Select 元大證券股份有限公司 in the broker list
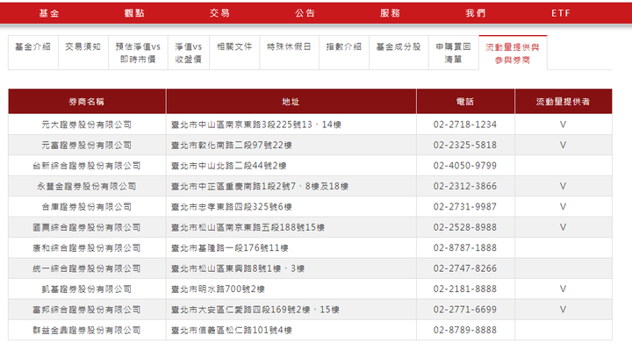Screen dimensions: 632x364 (87, 125)
